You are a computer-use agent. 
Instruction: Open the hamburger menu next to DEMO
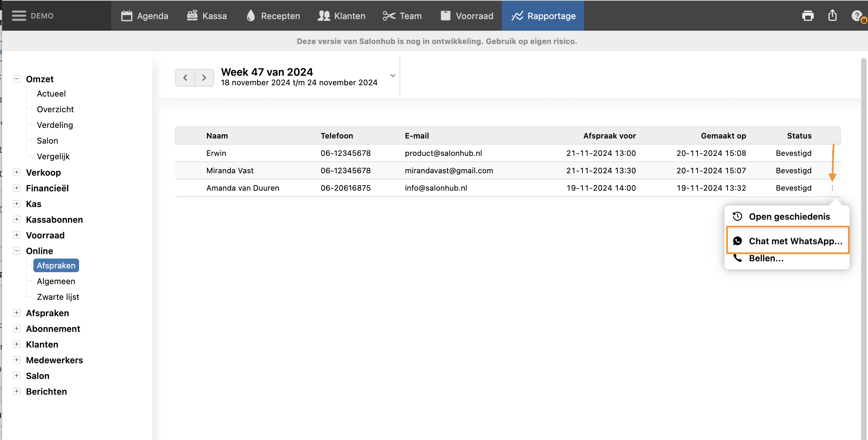click(19, 16)
